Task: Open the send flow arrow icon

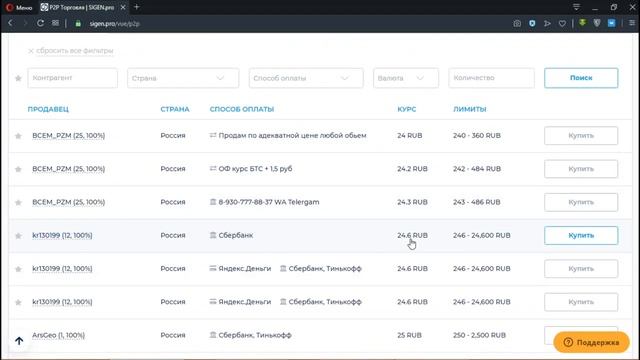Action: [547, 24]
